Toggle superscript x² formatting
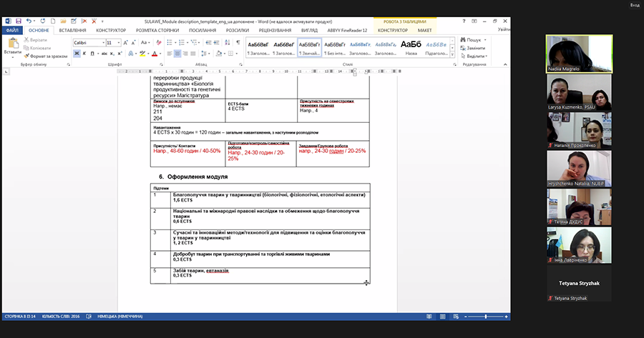This screenshot has height=338, width=644. pos(119,54)
